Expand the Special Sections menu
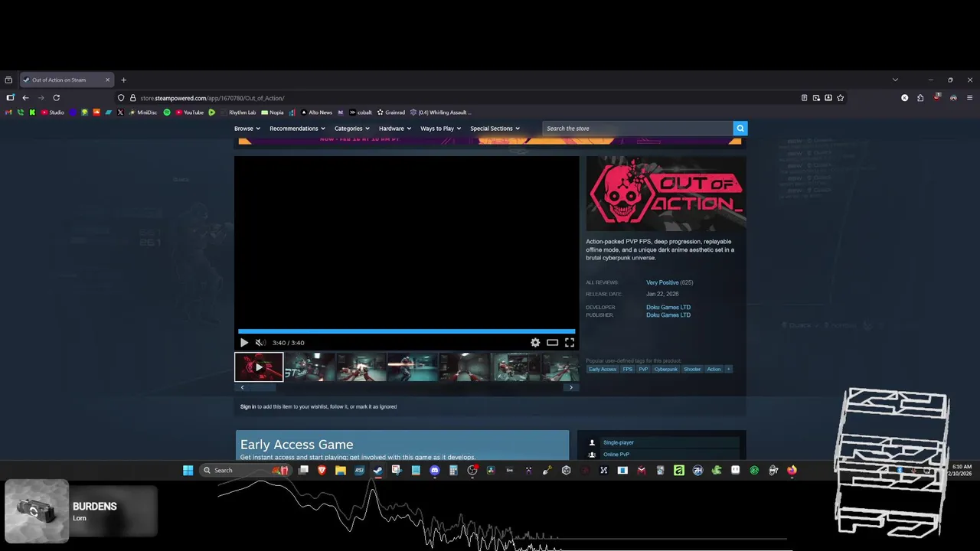Image resolution: width=980 pixels, height=551 pixels. (x=495, y=129)
